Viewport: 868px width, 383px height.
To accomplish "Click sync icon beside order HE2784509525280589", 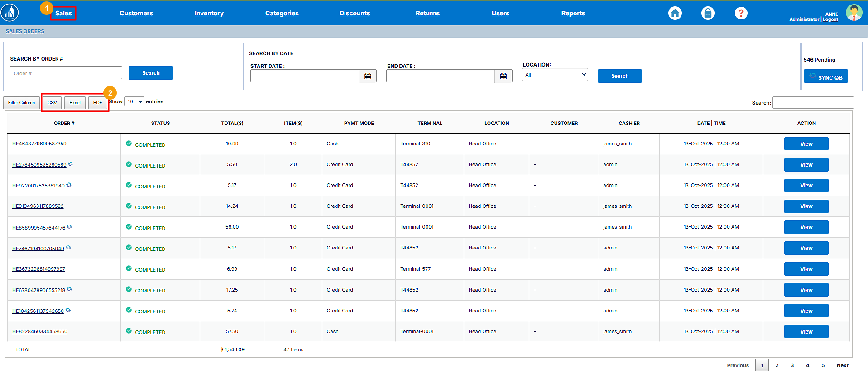I will [x=71, y=164].
